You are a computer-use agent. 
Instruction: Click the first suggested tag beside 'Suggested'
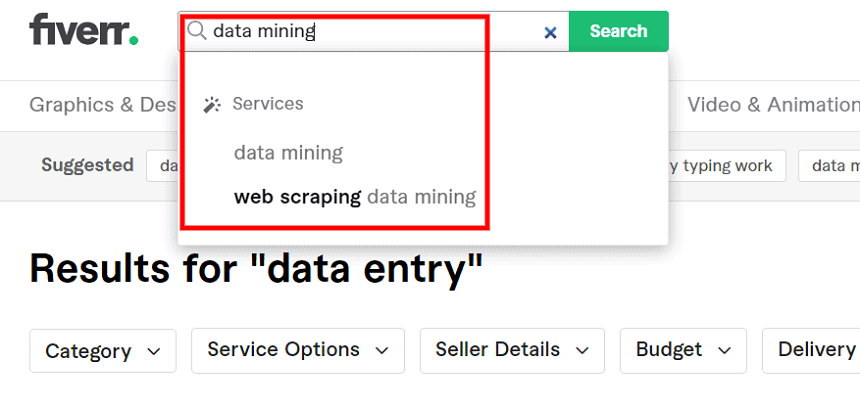point(162,166)
